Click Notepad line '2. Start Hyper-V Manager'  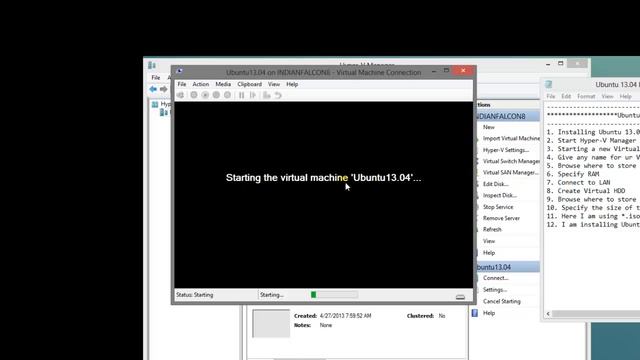point(591,140)
